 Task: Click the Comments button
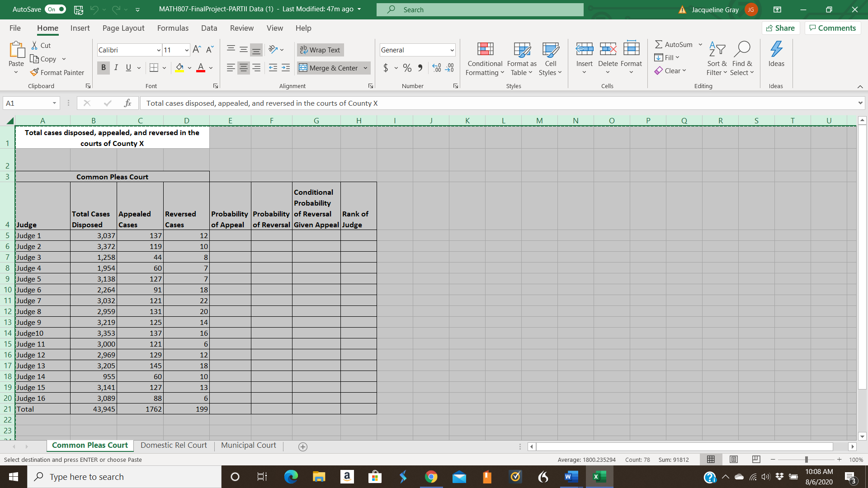(x=832, y=28)
